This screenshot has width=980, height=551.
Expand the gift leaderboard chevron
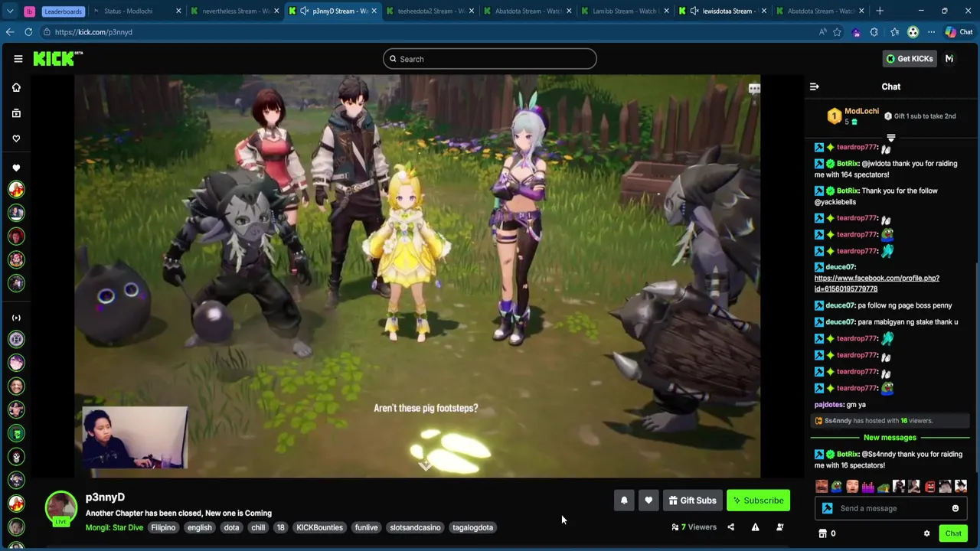890,139
